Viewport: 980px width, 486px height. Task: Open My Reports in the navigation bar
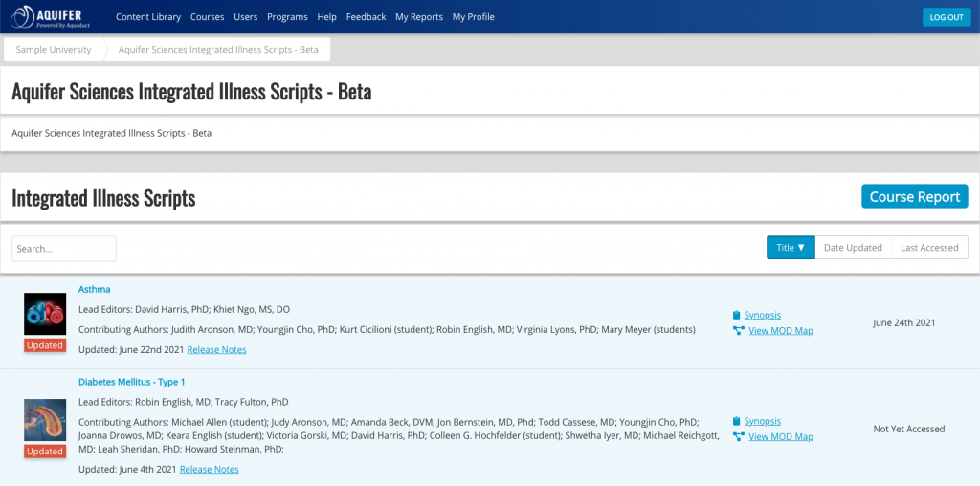tap(419, 17)
